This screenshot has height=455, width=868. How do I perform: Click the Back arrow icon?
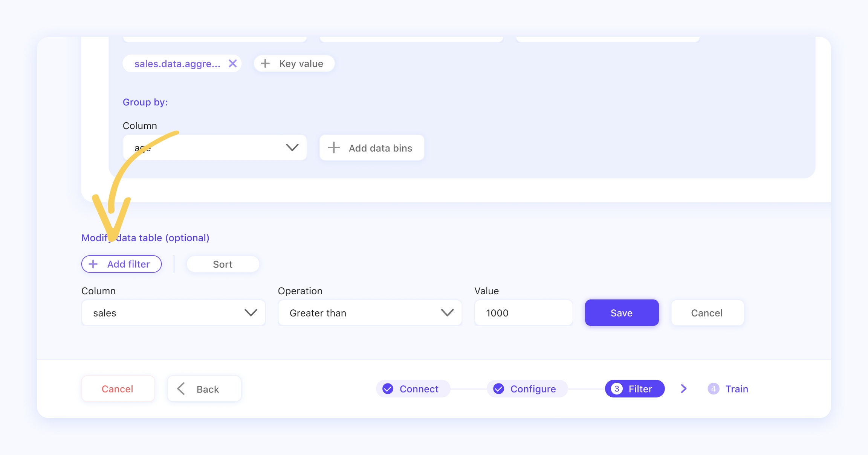coord(181,389)
